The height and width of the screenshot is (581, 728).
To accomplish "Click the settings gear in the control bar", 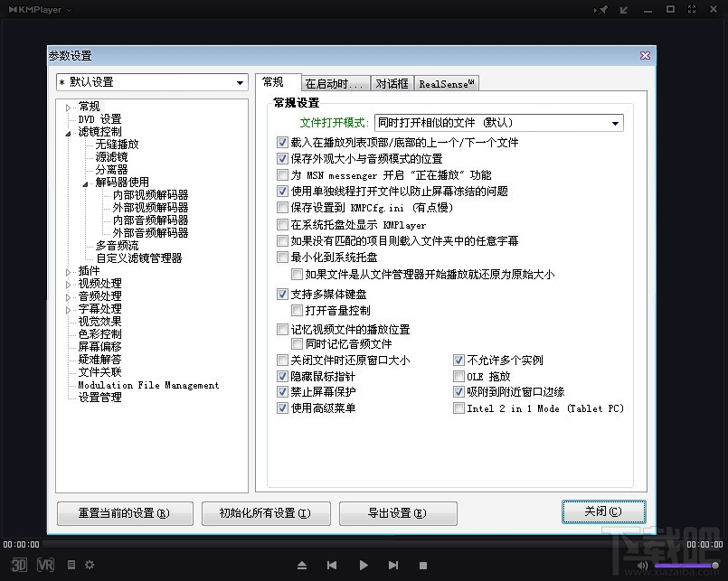I will tap(89, 565).
